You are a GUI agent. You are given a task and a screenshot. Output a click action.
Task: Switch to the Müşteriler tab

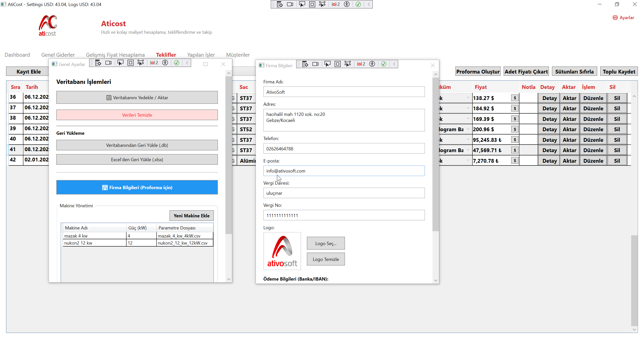238,55
